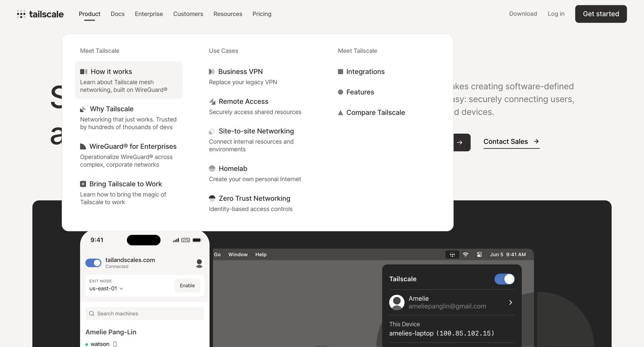Click the Enable exit node button
Image resolution: width=644 pixels, height=347 pixels.
click(x=187, y=286)
